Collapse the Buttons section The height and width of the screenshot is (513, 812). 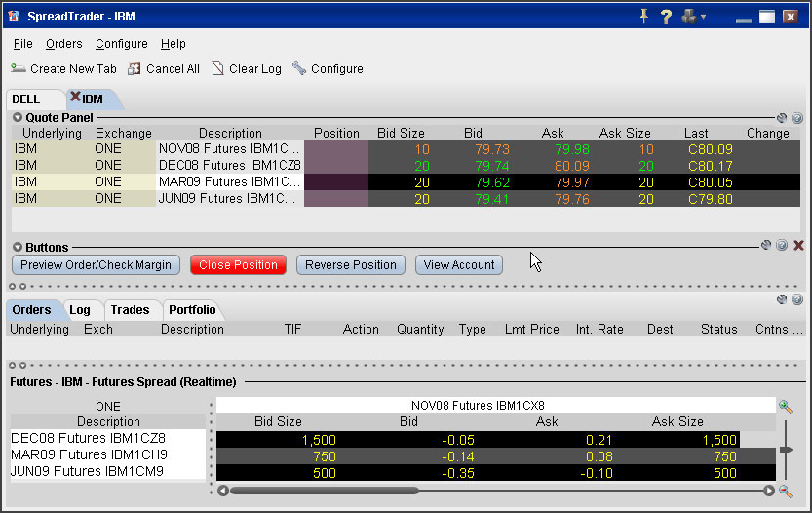[x=18, y=248]
